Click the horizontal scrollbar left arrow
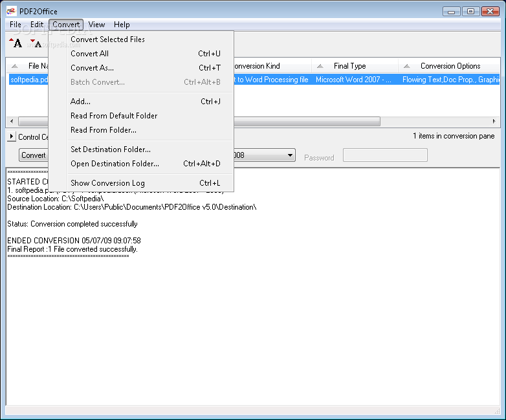The image size is (506, 420). pos(12,122)
